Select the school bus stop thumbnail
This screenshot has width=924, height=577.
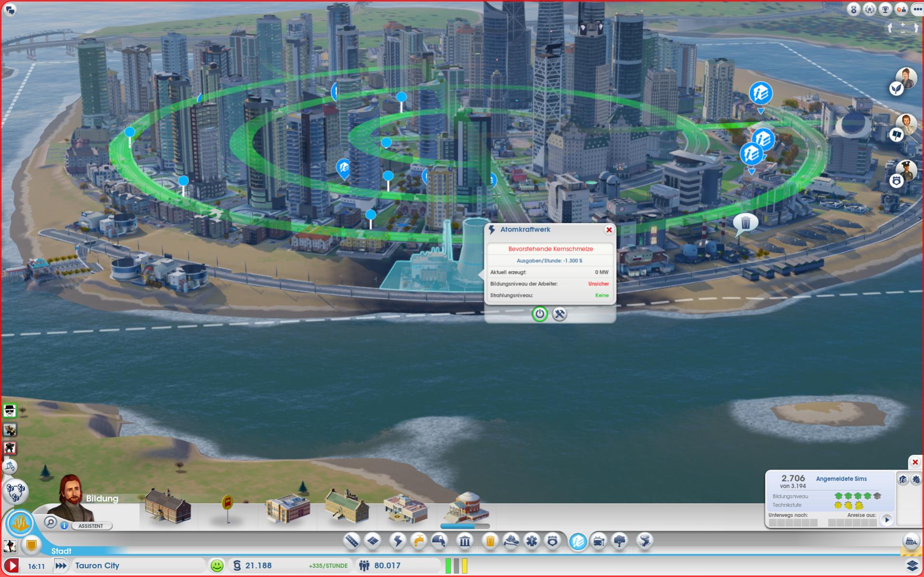coord(228,509)
